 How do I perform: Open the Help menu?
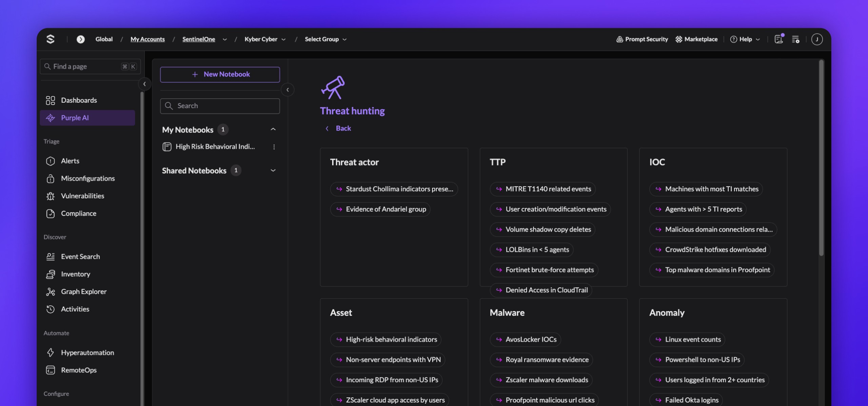tap(745, 39)
